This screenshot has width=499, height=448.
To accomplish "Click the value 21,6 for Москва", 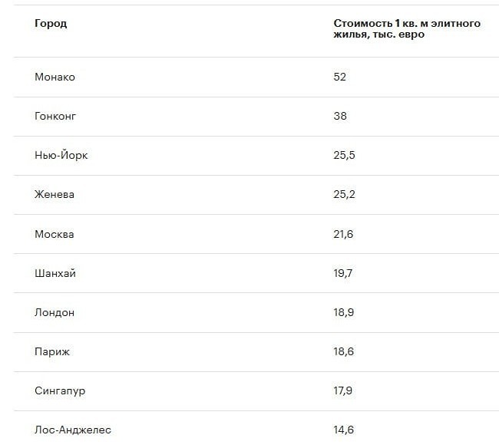I will pyautogui.click(x=343, y=234).
